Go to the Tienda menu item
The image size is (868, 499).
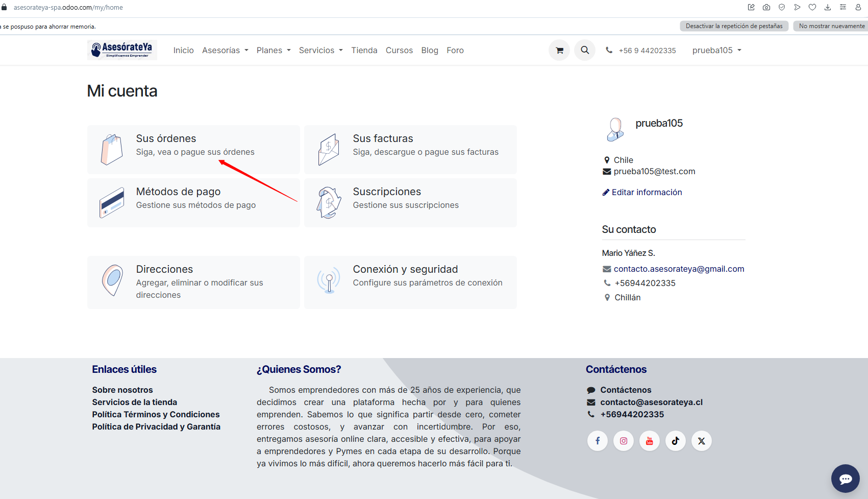364,50
